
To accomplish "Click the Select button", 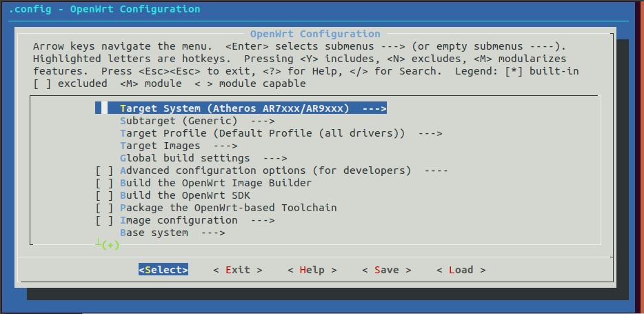I will click(163, 270).
